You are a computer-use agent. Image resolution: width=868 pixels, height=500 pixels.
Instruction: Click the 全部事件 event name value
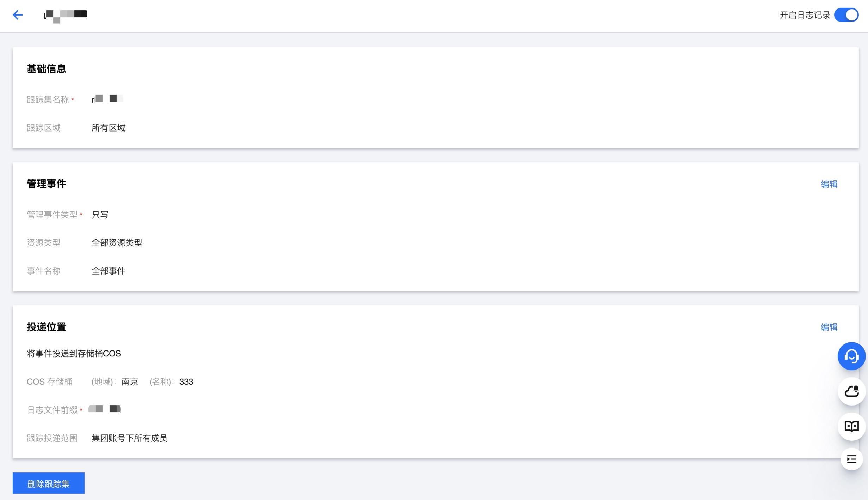point(108,271)
